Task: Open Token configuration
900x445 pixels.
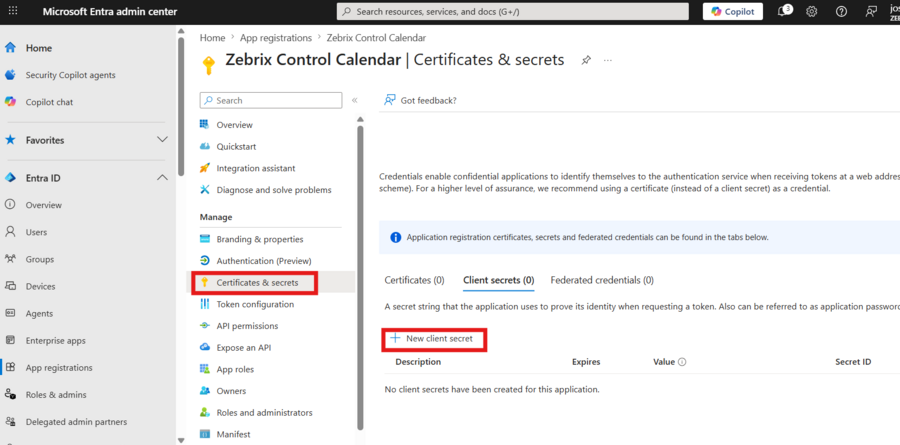Action: (x=255, y=304)
